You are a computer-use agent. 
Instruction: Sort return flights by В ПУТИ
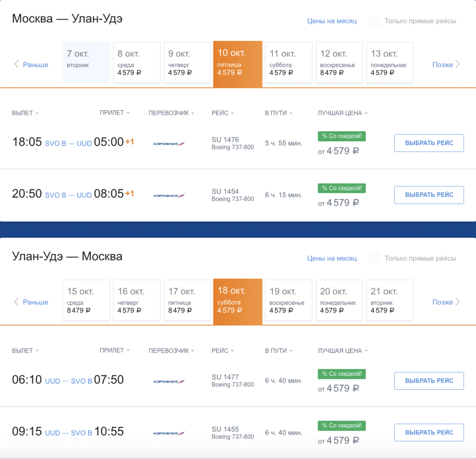click(279, 351)
